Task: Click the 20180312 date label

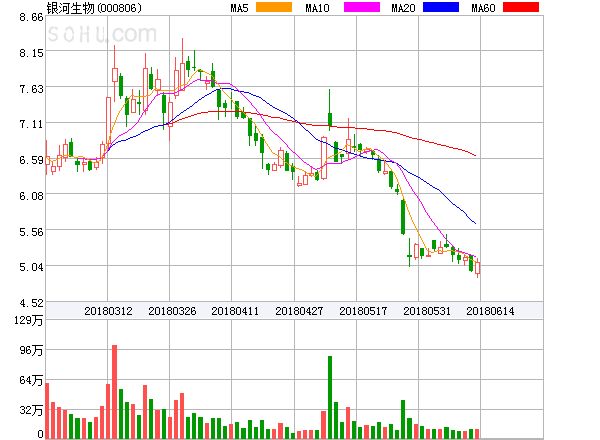Action: pyautogui.click(x=108, y=311)
